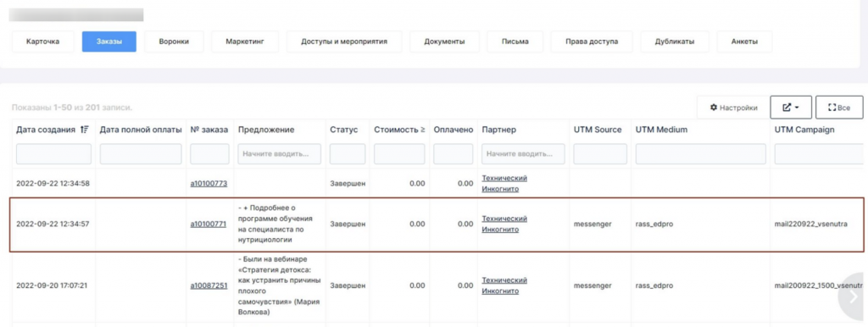Focus the № заказа filter field
The width and height of the screenshot is (868, 327).
(x=209, y=154)
